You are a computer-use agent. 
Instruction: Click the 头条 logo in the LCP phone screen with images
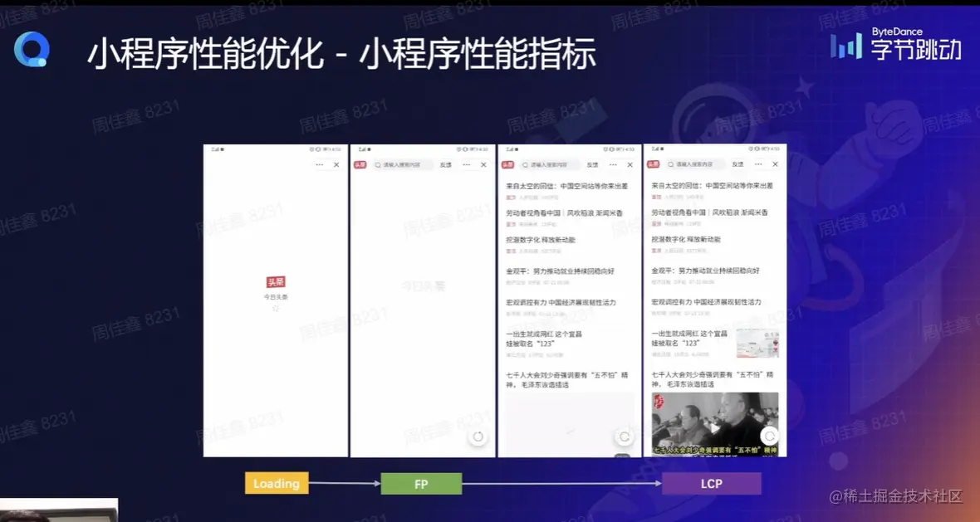click(x=653, y=164)
